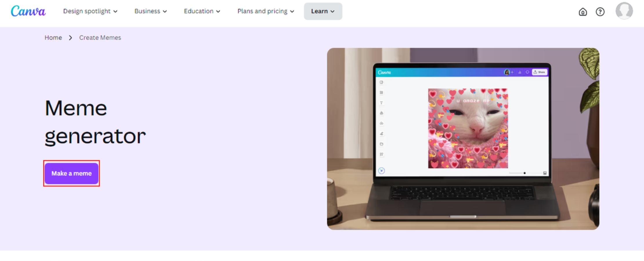Open the Learn menu
644x261 pixels.
(x=323, y=11)
